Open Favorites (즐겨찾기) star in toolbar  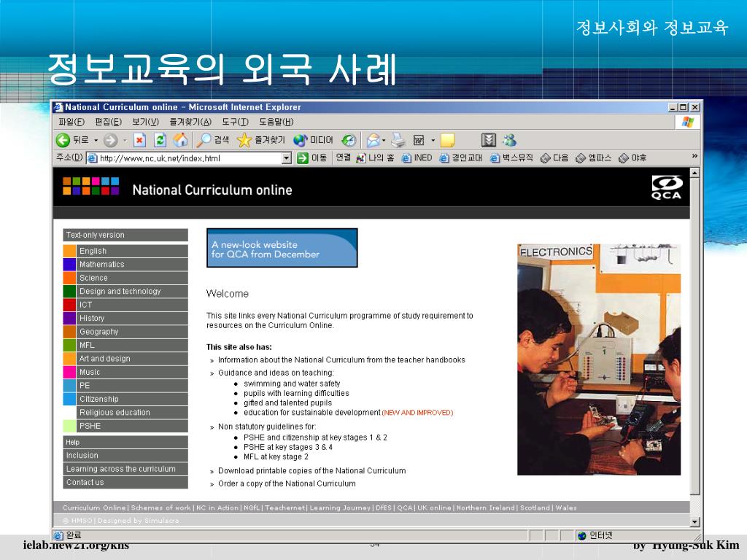click(261, 140)
